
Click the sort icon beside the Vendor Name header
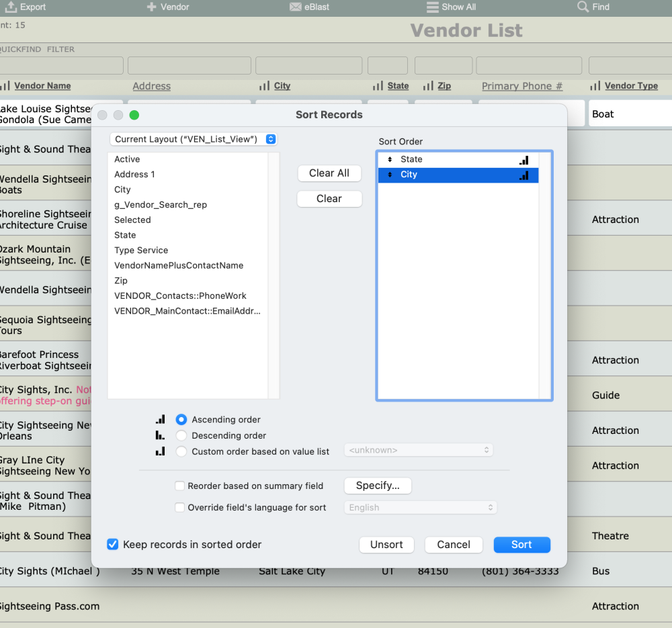pos(5,86)
